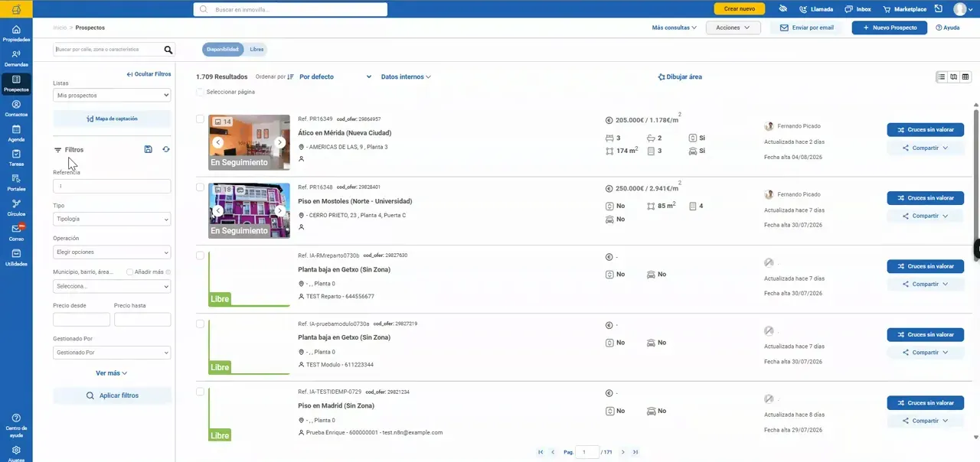980x462 pixels.
Task: Click Inicio in the breadcrumb
Action: click(60, 28)
